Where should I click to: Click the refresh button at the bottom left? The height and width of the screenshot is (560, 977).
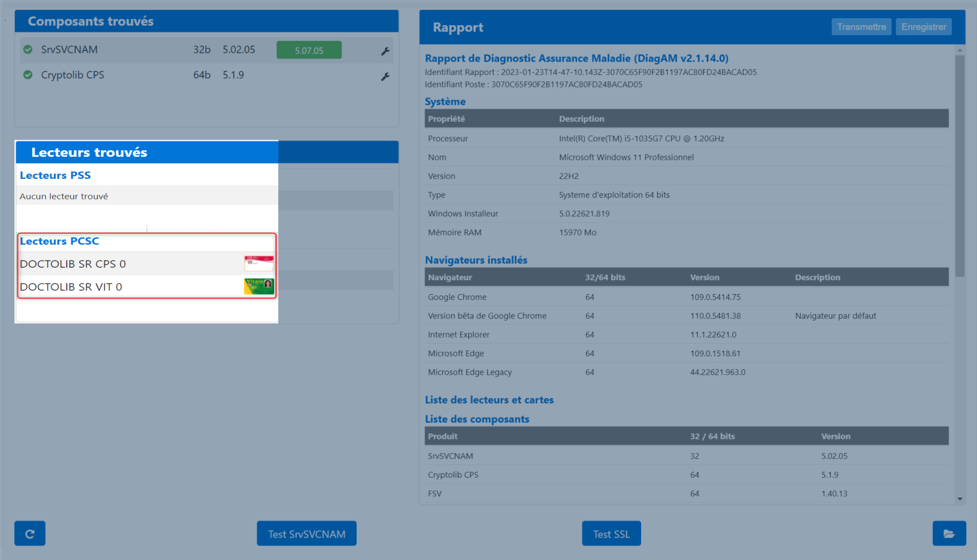tap(30, 533)
